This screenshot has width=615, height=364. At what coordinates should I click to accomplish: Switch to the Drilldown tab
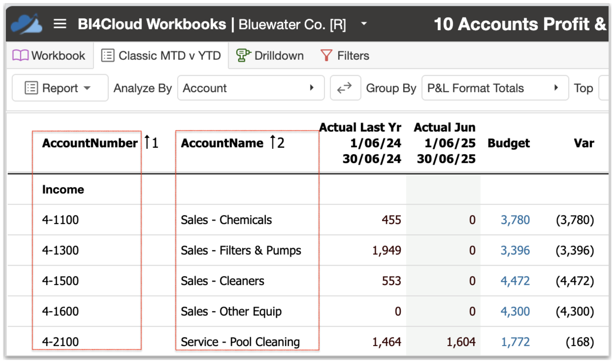coord(270,56)
